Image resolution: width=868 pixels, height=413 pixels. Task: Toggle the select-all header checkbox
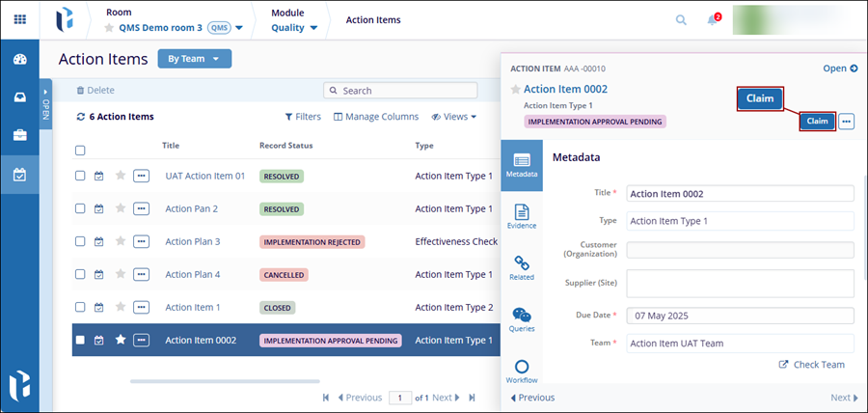point(81,151)
